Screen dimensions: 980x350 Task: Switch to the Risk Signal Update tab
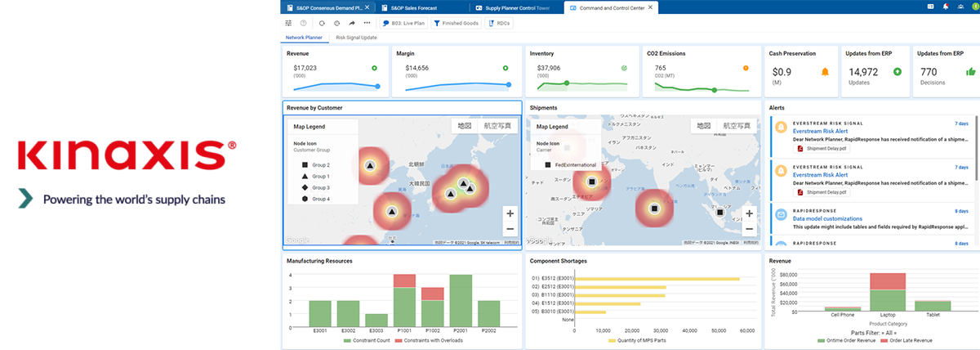356,38
